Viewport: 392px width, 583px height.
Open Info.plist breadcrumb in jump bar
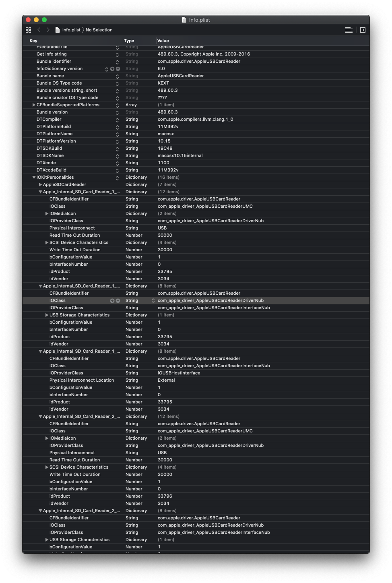[68, 30]
